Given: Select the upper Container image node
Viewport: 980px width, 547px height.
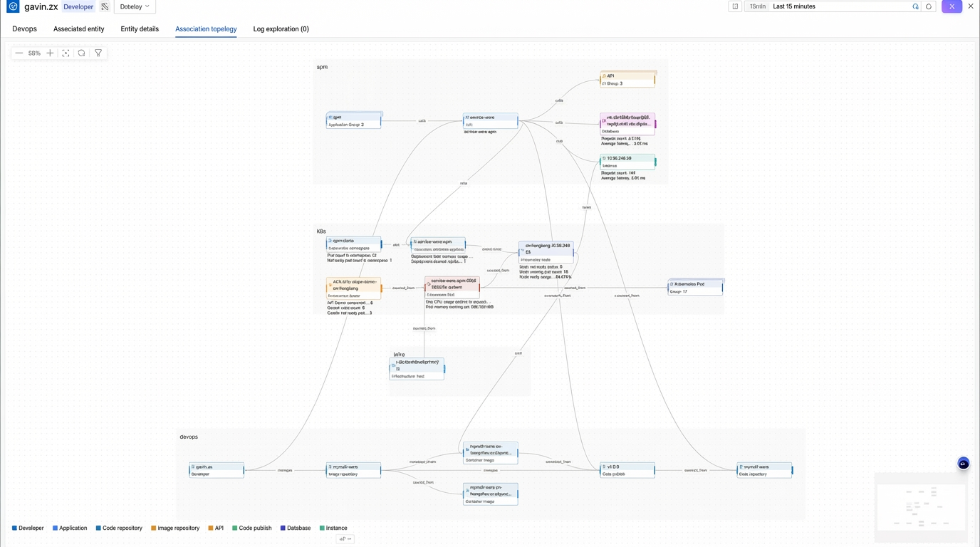Looking at the screenshot, I should coord(490,453).
